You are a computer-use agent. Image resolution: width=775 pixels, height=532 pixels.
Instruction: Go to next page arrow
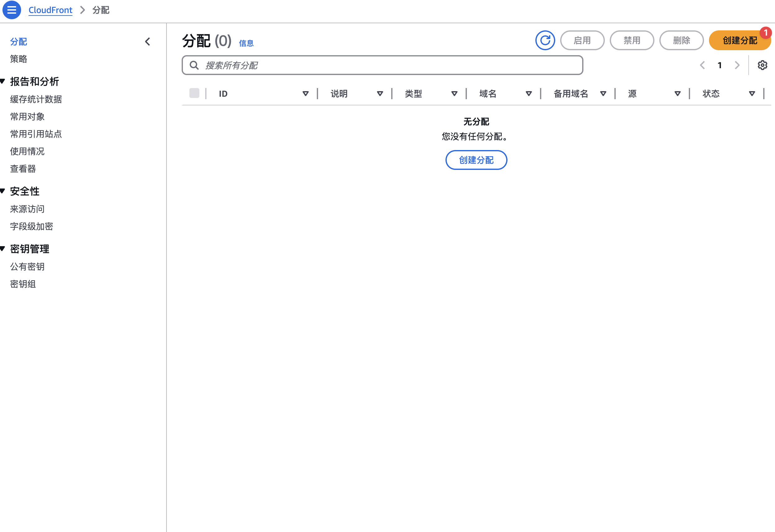point(737,65)
